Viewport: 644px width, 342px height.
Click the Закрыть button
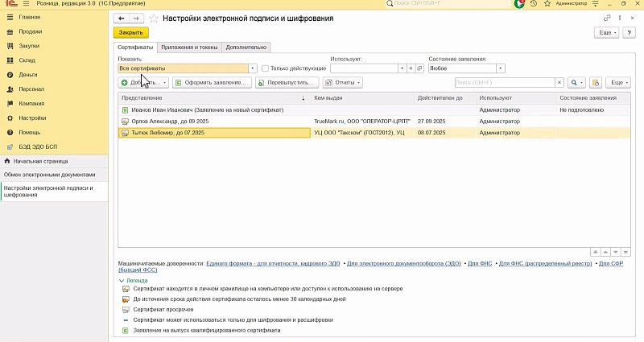pyautogui.click(x=131, y=32)
